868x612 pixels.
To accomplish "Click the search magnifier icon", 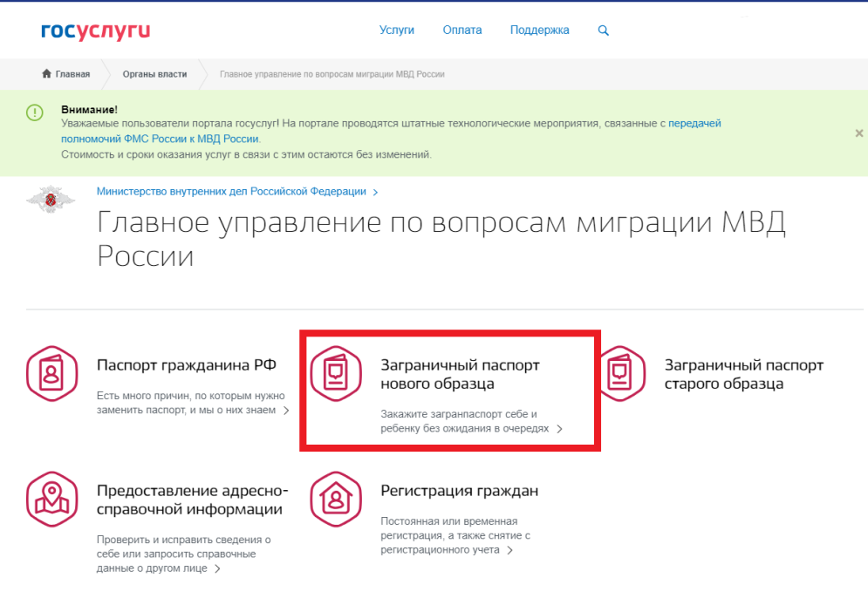I will [603, 31].
